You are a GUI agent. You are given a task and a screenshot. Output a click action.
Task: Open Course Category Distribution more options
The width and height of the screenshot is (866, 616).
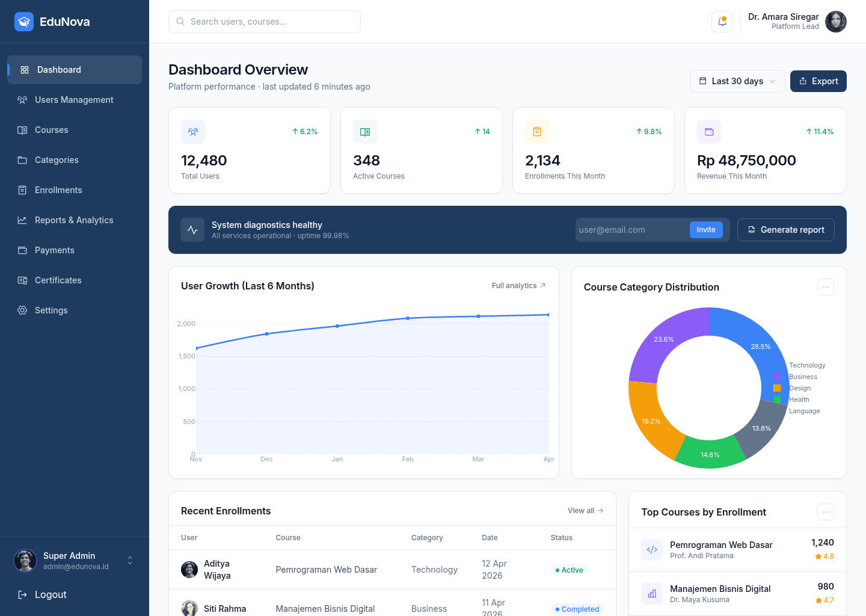point(826,287)
